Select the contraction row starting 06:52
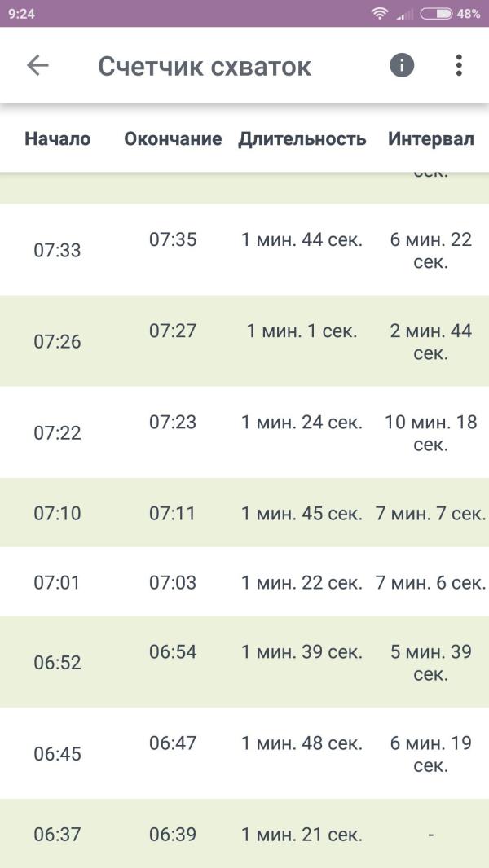Viewport: 489px width, 868px height. click(x=244, y=662)
